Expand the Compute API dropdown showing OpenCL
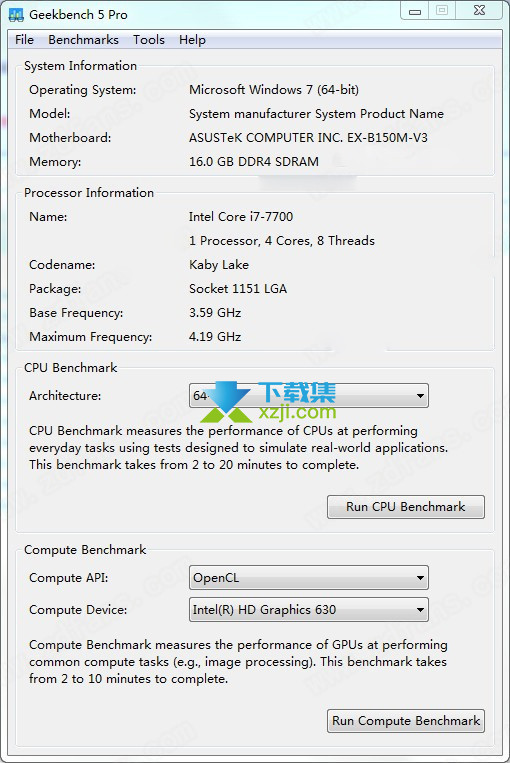Screen dimensions: 510x763 [x=309, y=578]
